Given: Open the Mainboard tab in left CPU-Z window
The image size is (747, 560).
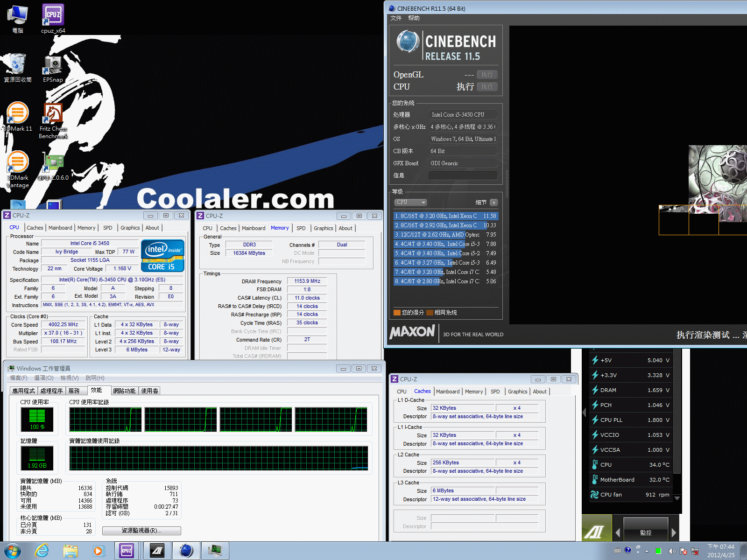Looking at the screenshot, I should [60, 228].
